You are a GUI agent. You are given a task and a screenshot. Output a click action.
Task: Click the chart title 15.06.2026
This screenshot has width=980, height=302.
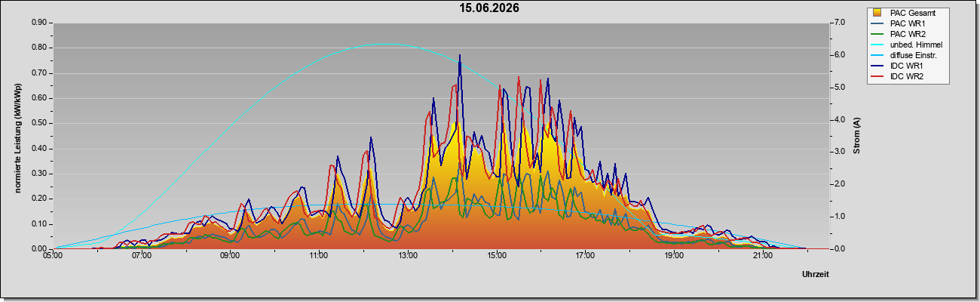pos(490,8)
